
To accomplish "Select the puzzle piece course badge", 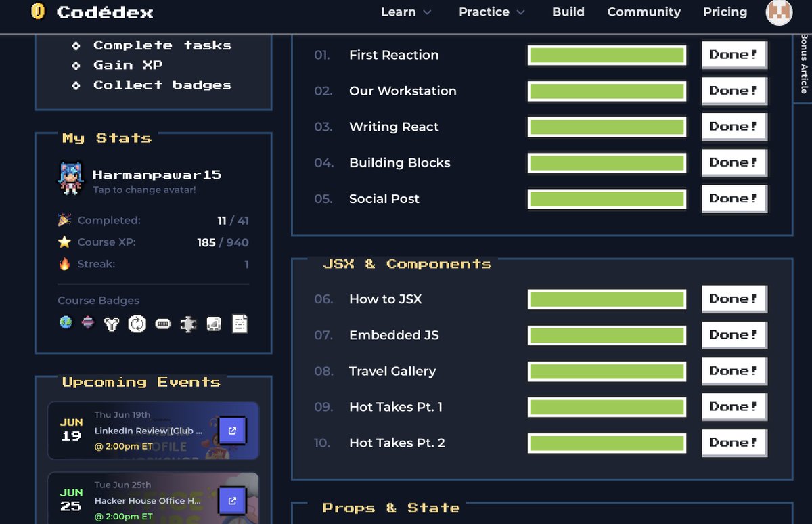I will (188, 324).
